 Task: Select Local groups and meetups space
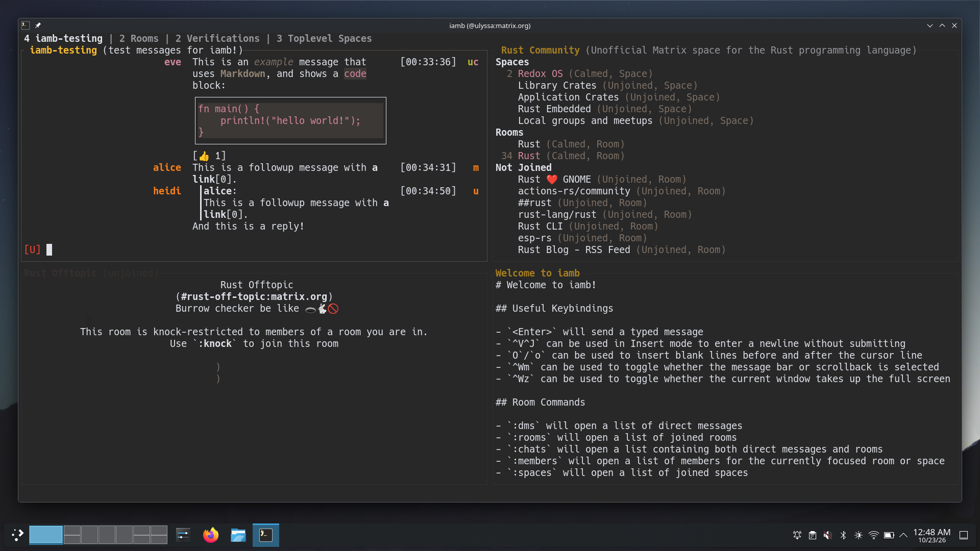click(585, 120)
